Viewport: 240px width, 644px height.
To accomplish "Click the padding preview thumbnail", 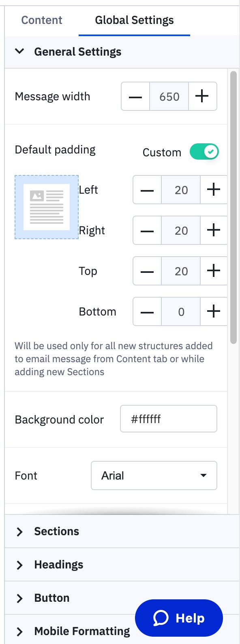I will coord(46,207).
